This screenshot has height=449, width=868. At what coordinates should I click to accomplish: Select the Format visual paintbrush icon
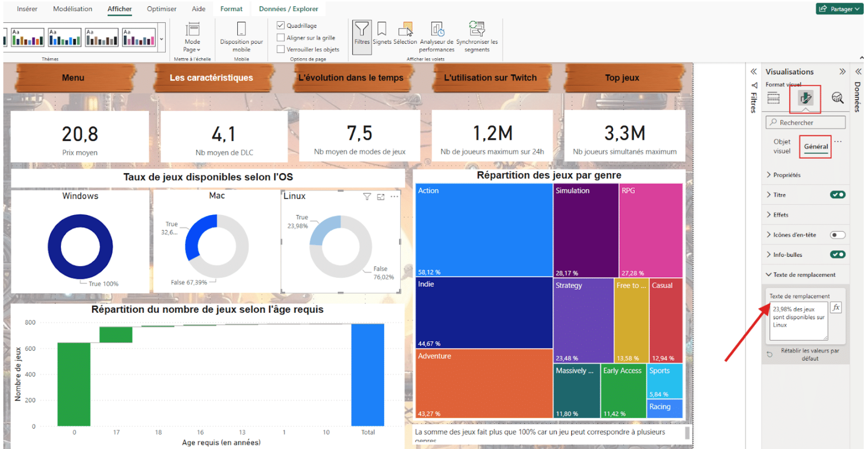point(805,98)
